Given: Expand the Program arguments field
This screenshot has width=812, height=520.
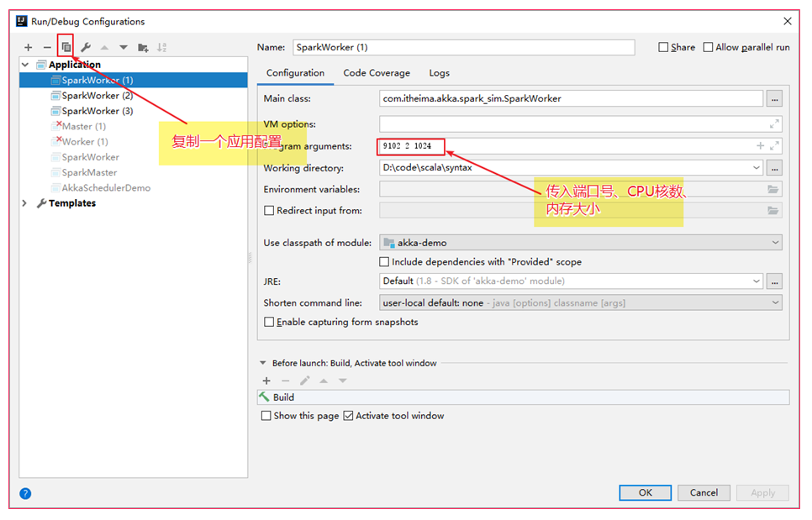Looking at the screenshot, I should pos(774,146).
